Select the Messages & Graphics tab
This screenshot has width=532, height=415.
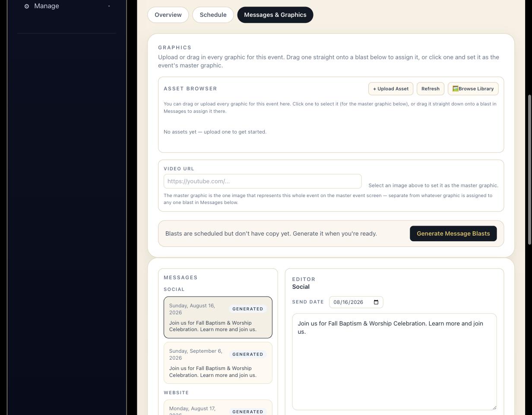(x=275, y=15)
